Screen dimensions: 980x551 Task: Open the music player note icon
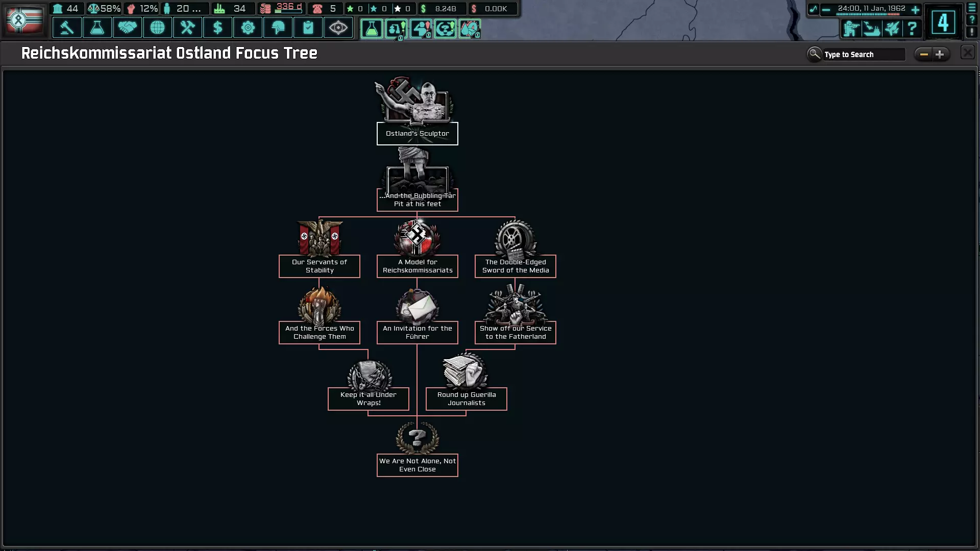click(813, 9)
